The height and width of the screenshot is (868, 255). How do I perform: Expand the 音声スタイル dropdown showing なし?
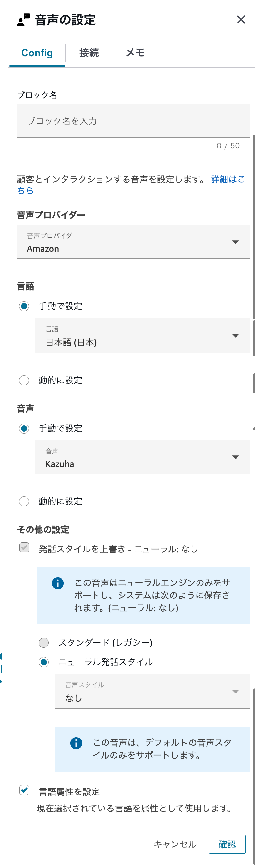(x=152, y=692)
